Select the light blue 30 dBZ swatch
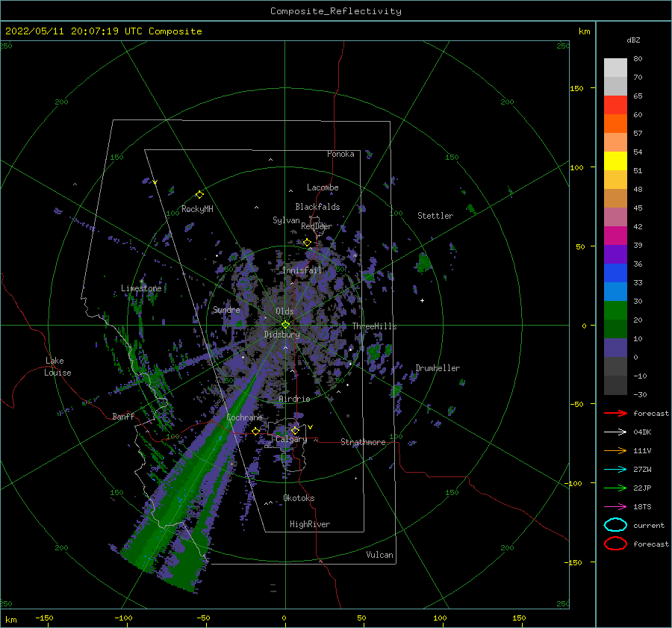This screenshot has width=672, height=628. coord(615,291)
